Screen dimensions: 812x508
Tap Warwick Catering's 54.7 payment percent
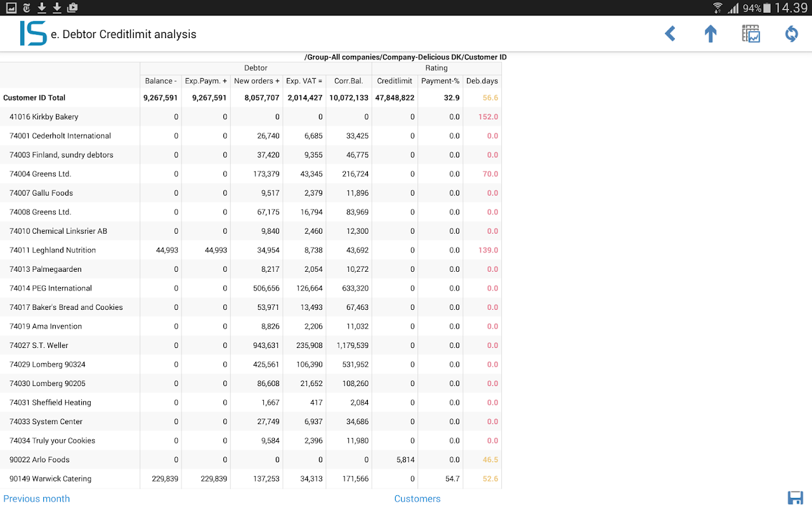pyautogui.click(x=452, y=479)
